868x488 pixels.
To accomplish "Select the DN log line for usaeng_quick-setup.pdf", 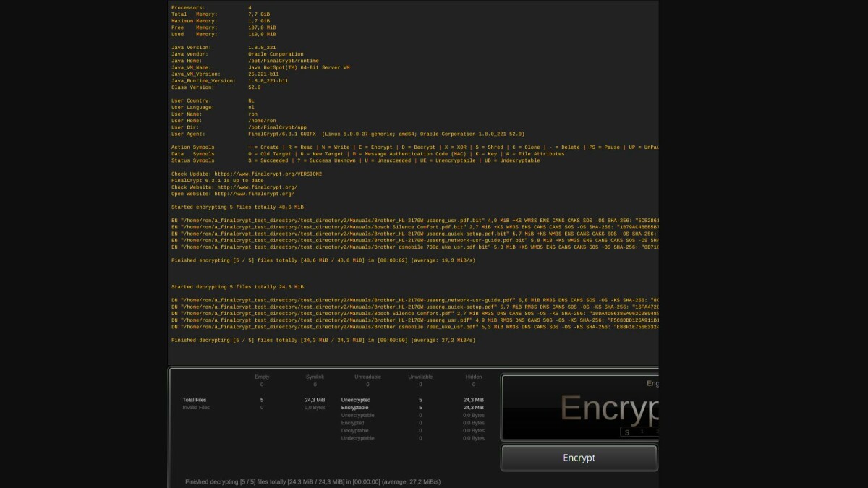I will 414,307.
